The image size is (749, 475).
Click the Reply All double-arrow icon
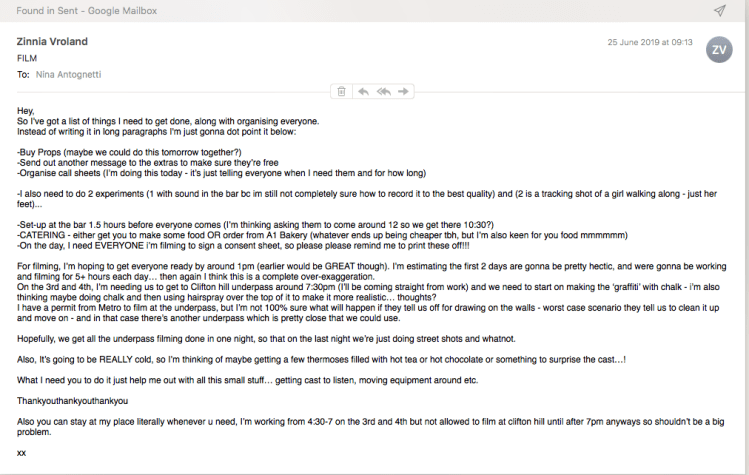click(x=383, y=91)
